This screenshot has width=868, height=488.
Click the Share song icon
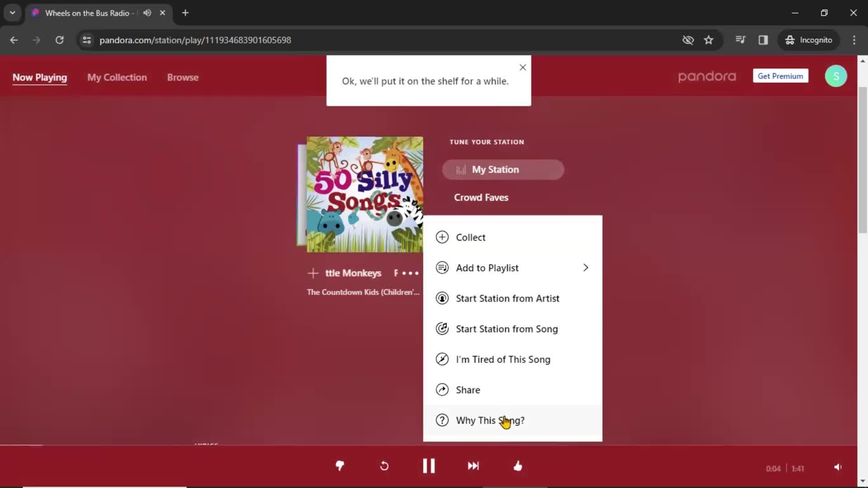[442, 389]
